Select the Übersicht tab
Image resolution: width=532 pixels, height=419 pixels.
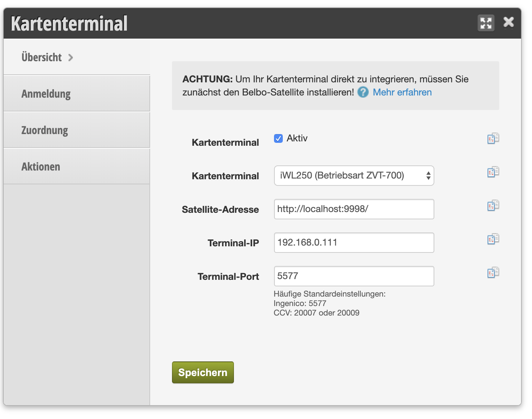42,57
